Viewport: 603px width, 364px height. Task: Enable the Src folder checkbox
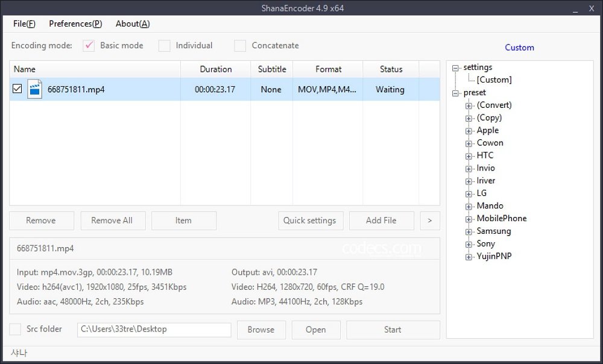pos(16,330)
